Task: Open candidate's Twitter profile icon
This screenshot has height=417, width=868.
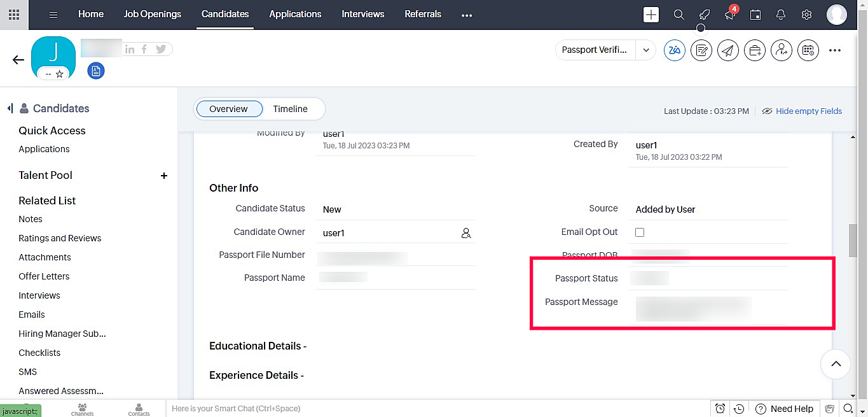Action: (x=161, y=49)
